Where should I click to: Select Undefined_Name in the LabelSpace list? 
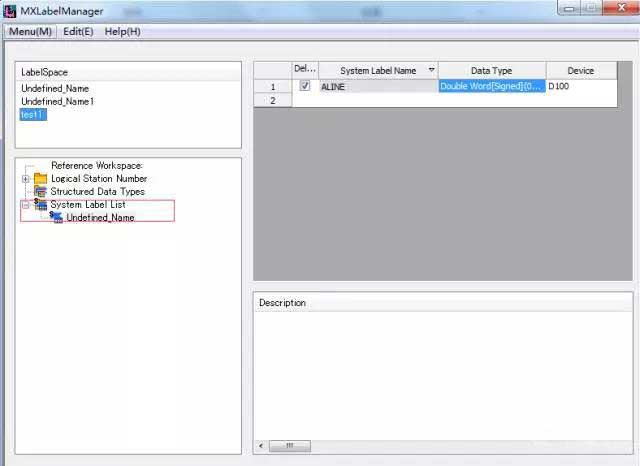pyautogui.click(x=55, y=89)
